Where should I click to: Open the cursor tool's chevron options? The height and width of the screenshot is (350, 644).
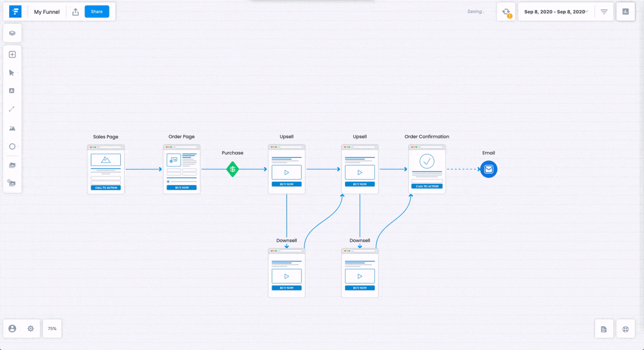pyautogui.click(x=17, y=73)
